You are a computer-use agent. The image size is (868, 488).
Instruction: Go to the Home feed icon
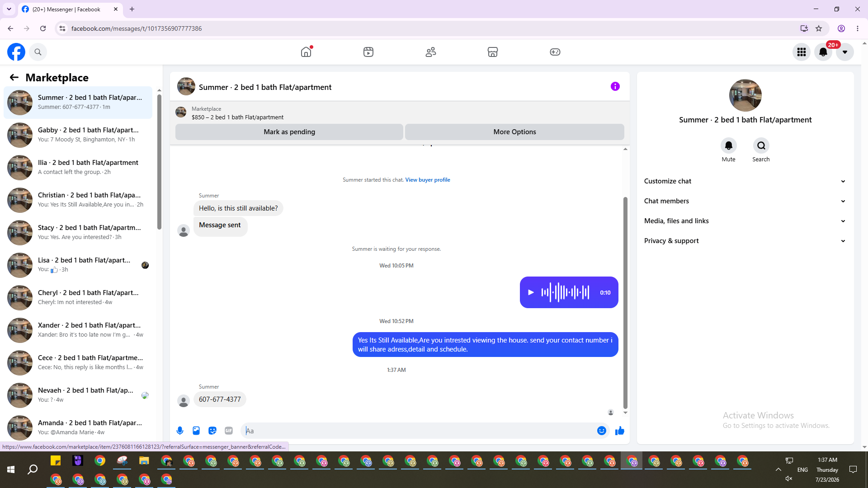click(306, 52)
